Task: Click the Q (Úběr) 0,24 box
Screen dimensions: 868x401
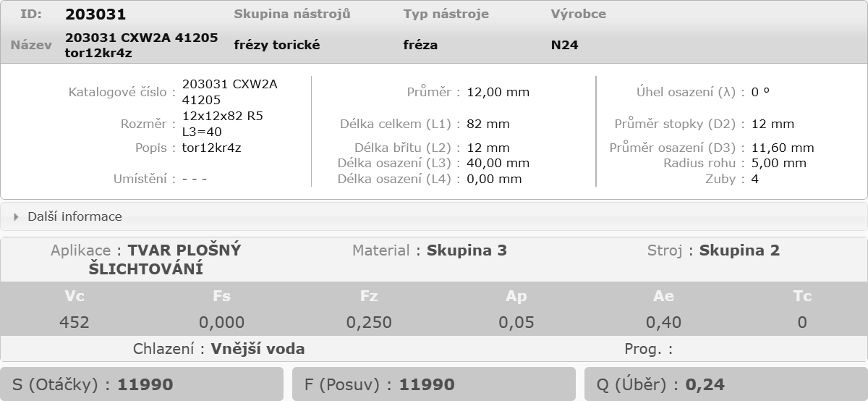Action: (x=726, y=384)
